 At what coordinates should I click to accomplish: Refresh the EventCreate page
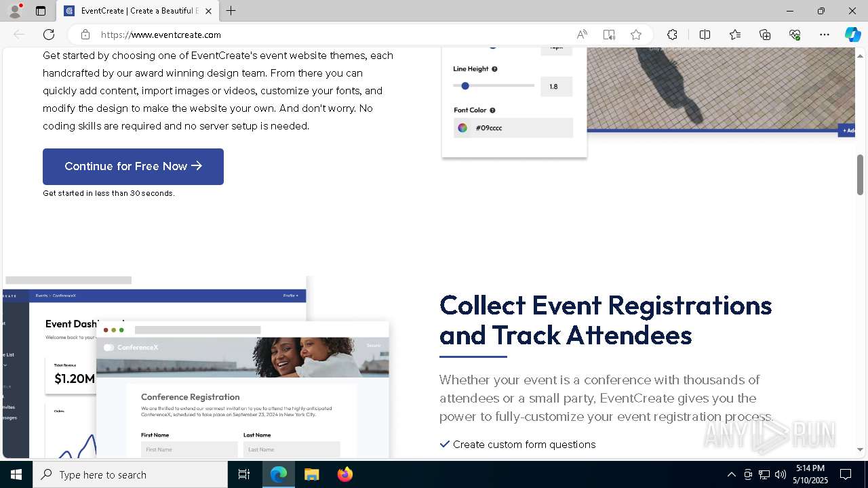pos(49,35)
